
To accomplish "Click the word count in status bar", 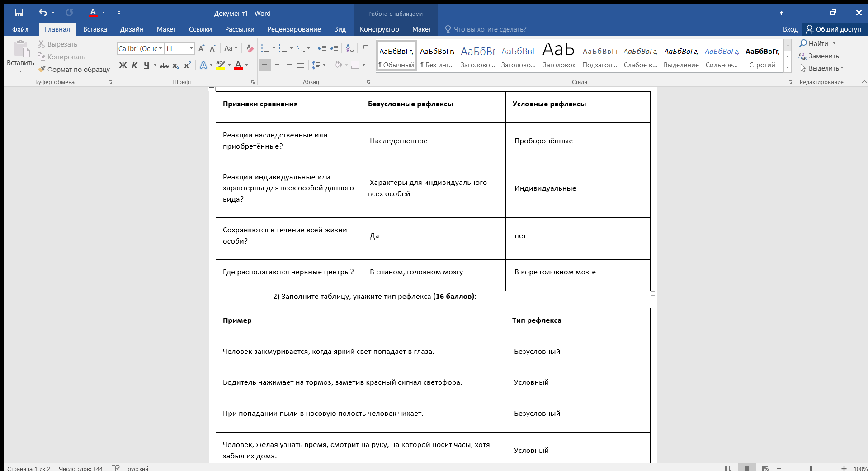I will tap(80, 468).
